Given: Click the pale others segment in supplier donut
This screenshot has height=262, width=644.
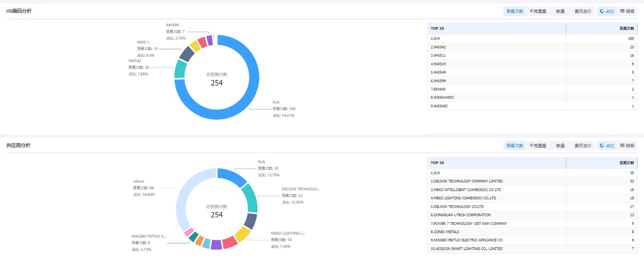Looking at the screenshot, I should 186,195.
